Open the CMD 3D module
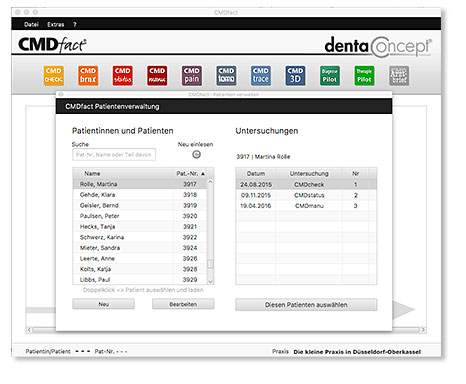The height and width of the screenshot is (384, 466). [295, 76]
